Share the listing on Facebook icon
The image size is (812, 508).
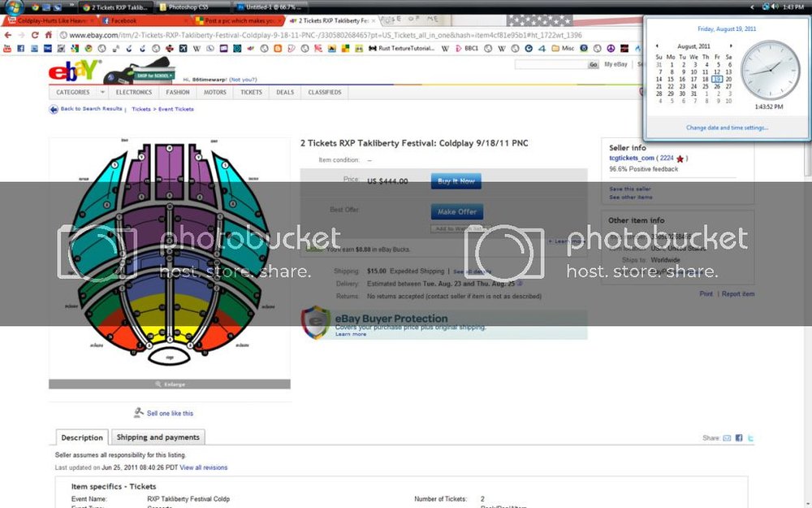(739, 438)
